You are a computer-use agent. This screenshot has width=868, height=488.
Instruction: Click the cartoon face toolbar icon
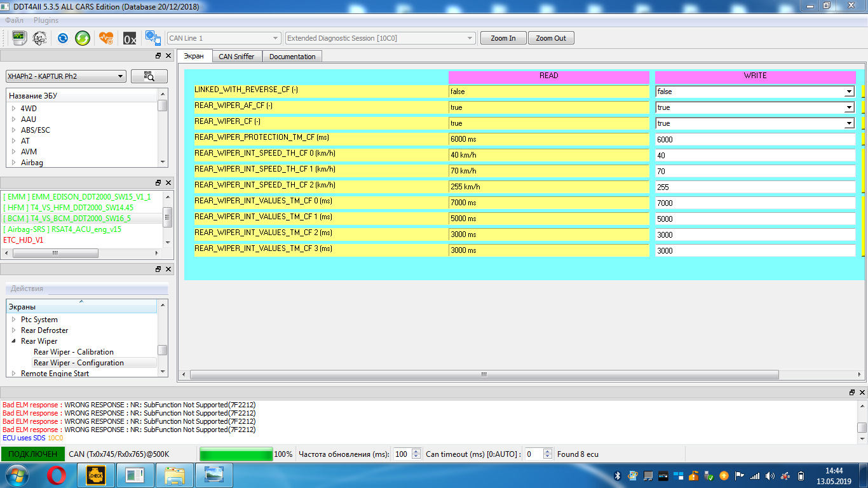[39, 38]
